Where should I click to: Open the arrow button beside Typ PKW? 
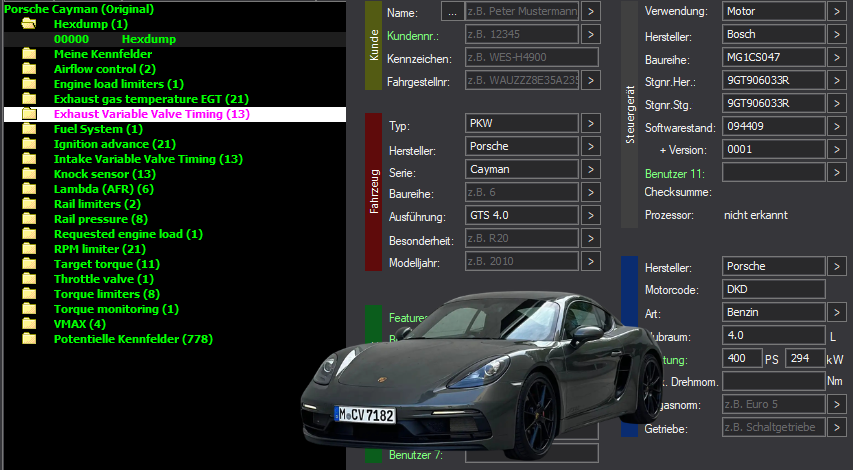tap(591, 123)
